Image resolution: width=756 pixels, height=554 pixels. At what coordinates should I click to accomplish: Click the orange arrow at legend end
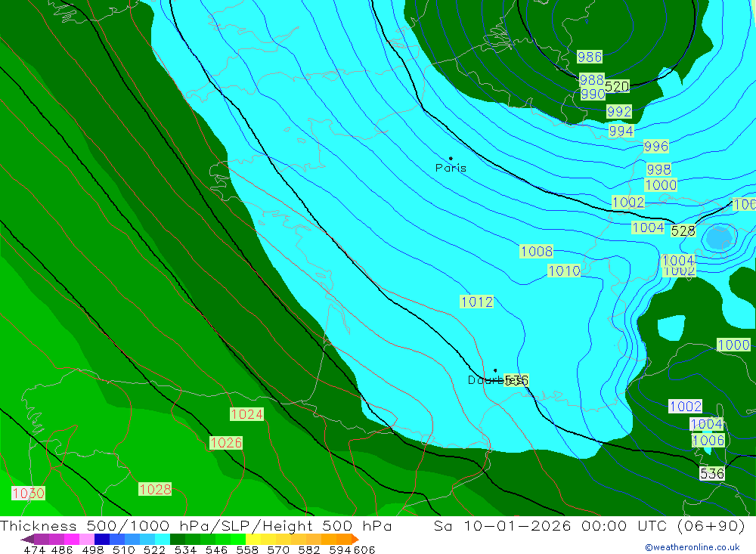tap(355, 539)
